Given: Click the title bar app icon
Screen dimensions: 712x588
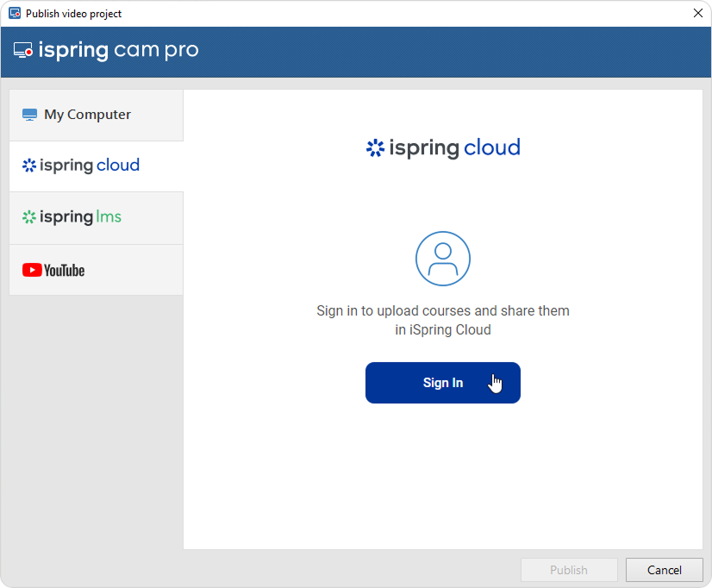Looking at the screenshot, I should pos(14,13).
